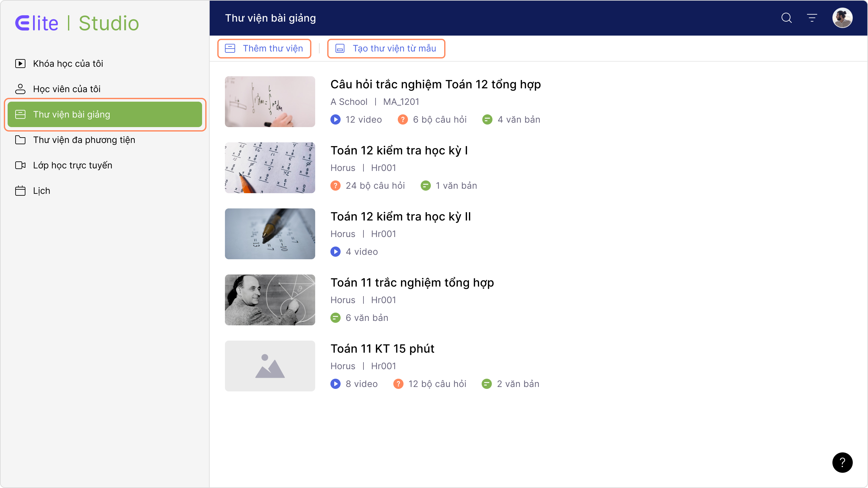
Task: Click green document icon beside 6 văn bản
Action: pos(335,318)
